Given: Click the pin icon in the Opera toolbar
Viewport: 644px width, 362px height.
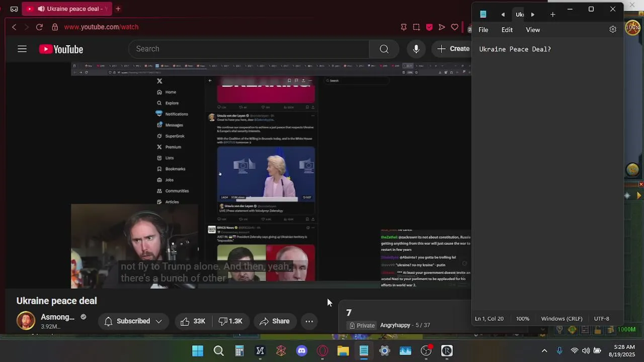Looking at the screenshot, I should (x=404, y=27).
